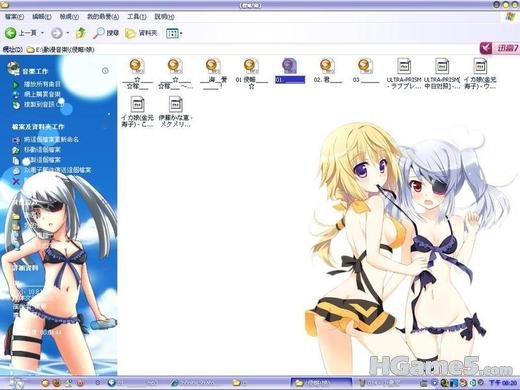This screenshot has height=390, width=520.
Task: Collapse the 音樂工作 panel with its chevron
Action: (x=105, y=70)
